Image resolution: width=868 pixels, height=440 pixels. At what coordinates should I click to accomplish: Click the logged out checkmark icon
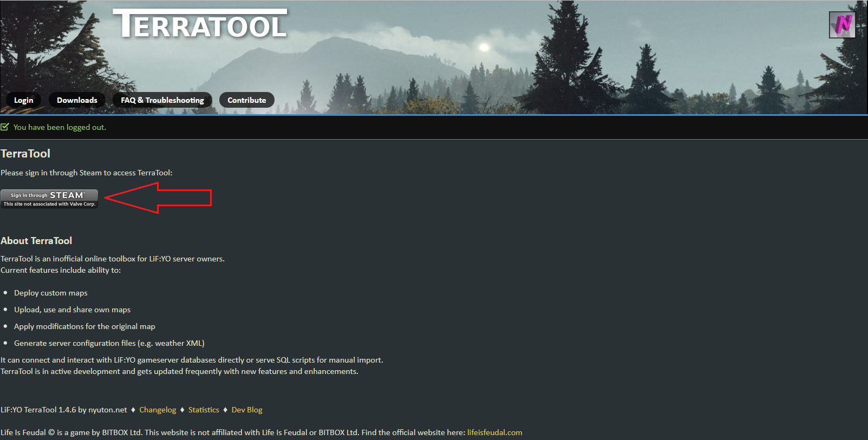[5, 127]
